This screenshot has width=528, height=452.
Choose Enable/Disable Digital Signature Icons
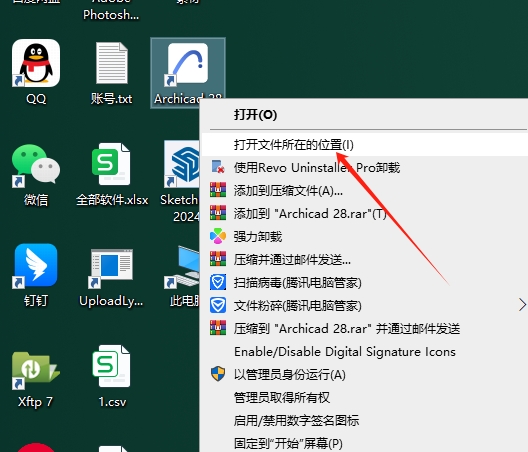(364, 351)
